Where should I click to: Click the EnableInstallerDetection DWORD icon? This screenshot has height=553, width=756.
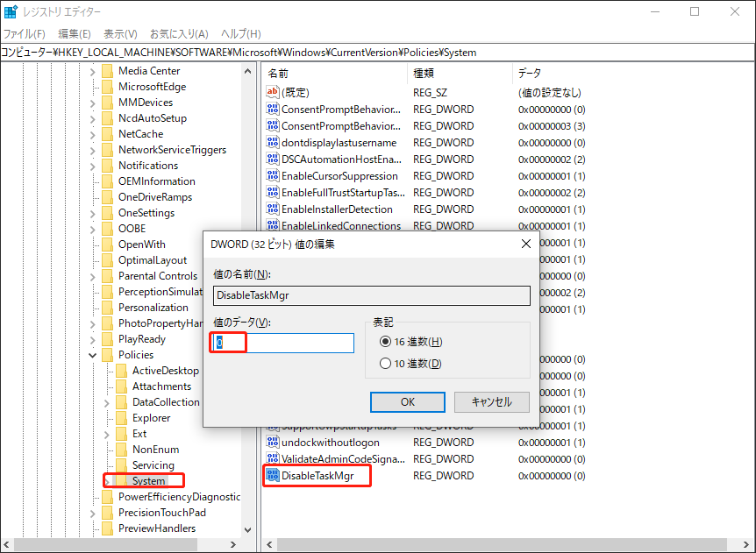[275, 209]
